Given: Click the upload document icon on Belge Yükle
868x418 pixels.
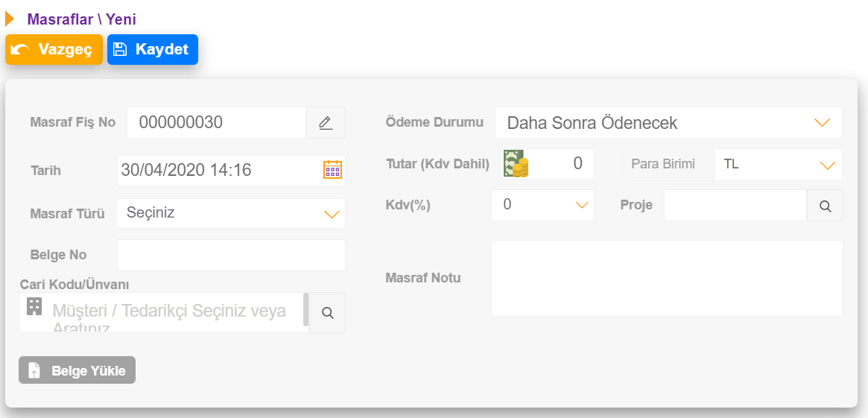Looking at the screenshot, I should 34,370.
